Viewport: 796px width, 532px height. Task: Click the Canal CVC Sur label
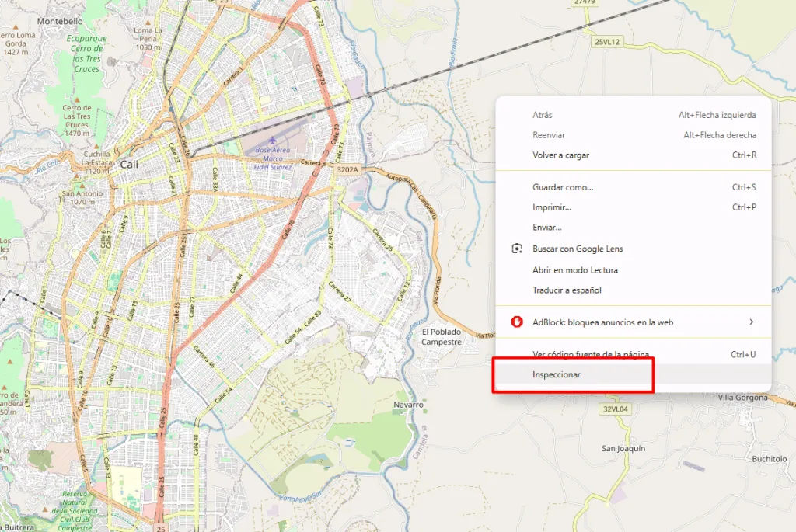301,496
